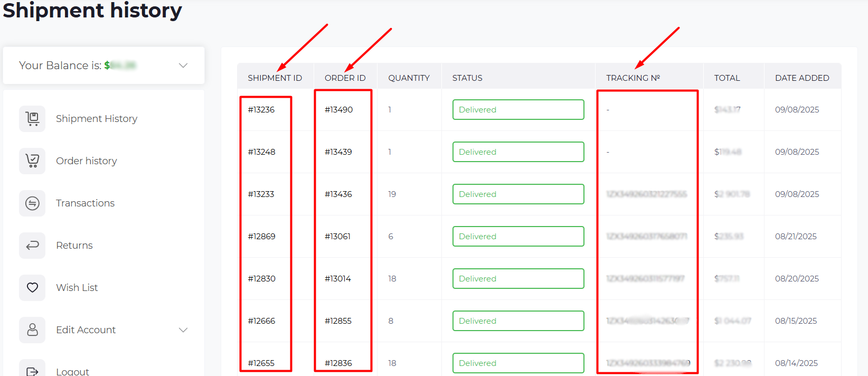This screenshot has height=376, width=868.
Task: Click the Wish List heart icon
Action: point(32,288)
